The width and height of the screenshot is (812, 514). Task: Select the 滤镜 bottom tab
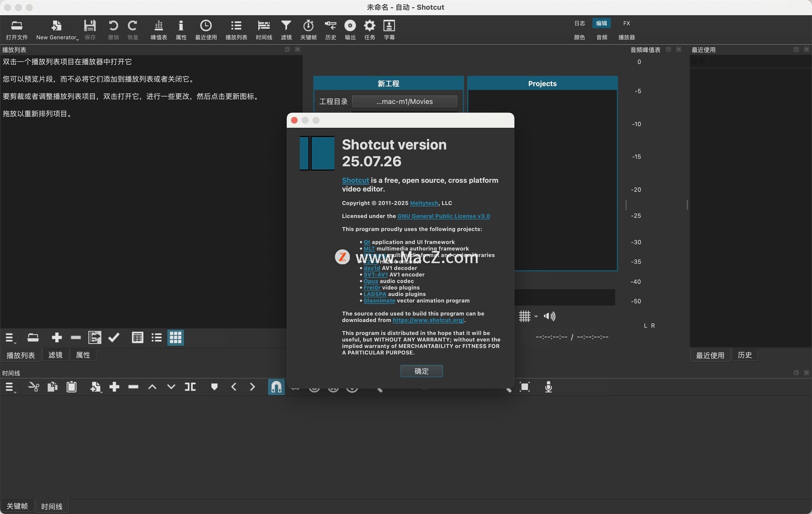tap(55, 355)
